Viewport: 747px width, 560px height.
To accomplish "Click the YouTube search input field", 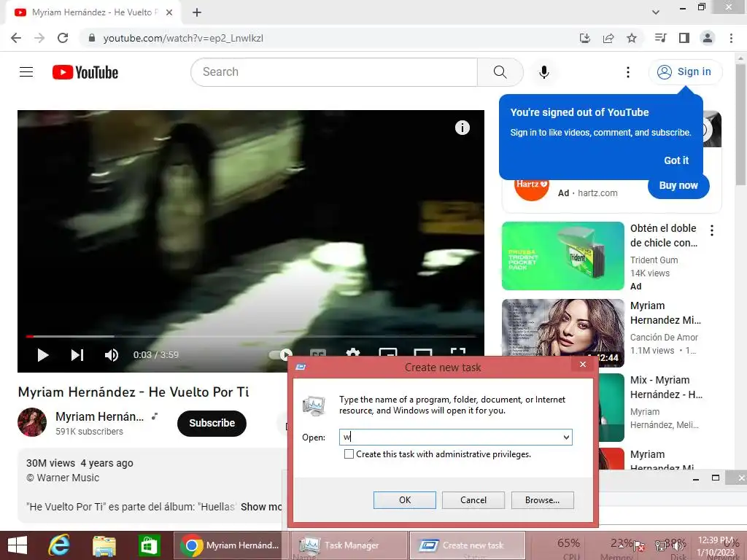I will click(334, 72).
